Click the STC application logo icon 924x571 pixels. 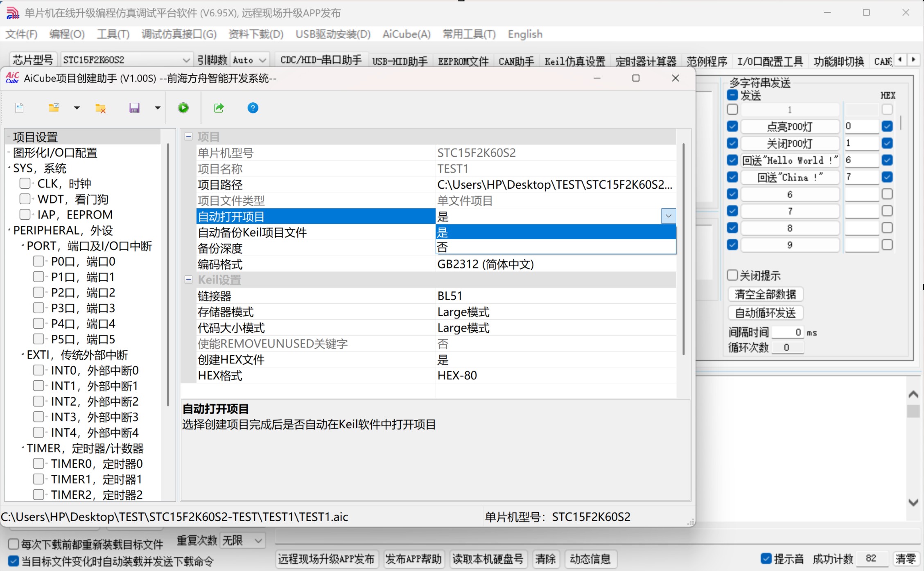pos(12,13)
